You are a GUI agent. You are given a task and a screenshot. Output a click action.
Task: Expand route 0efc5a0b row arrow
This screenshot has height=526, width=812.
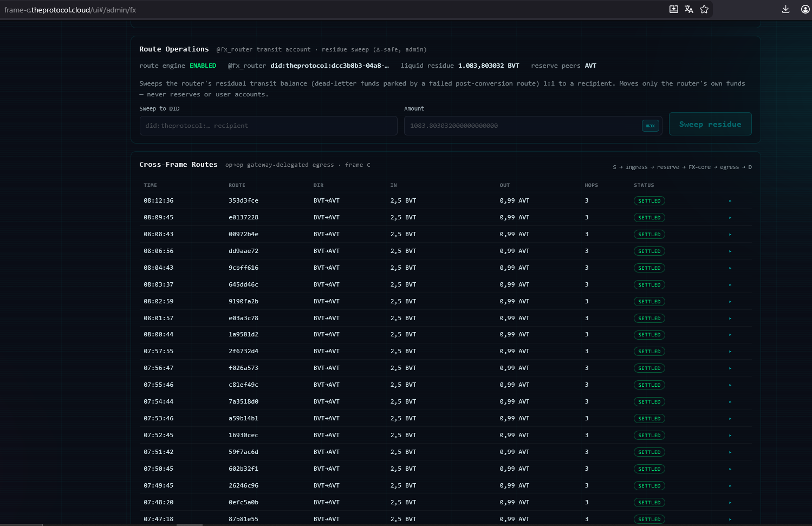coord(730,503)
